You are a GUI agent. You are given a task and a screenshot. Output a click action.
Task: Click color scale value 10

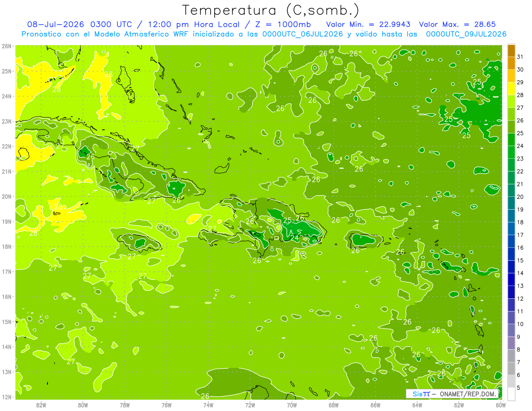[x=520, y=324]
